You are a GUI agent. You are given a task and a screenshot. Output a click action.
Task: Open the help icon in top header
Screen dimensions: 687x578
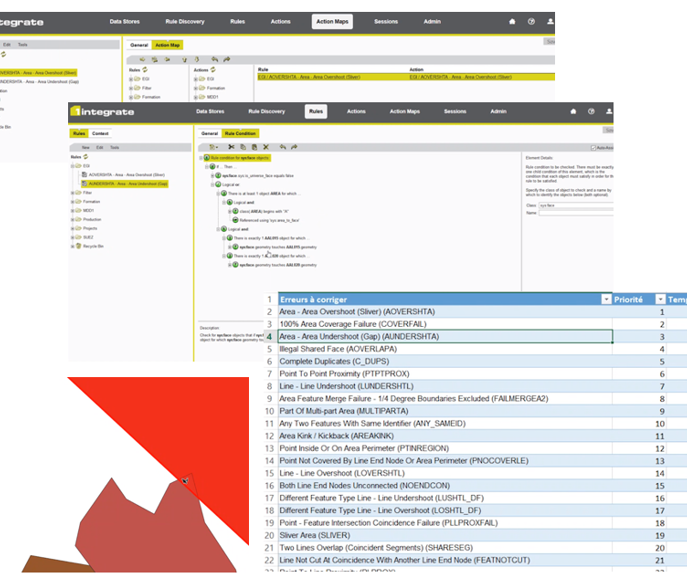531,21
